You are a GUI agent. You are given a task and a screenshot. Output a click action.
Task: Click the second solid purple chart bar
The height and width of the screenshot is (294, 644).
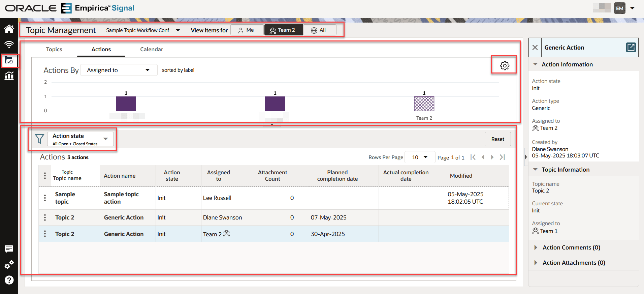pyautogui.click(x=275, y=104)
